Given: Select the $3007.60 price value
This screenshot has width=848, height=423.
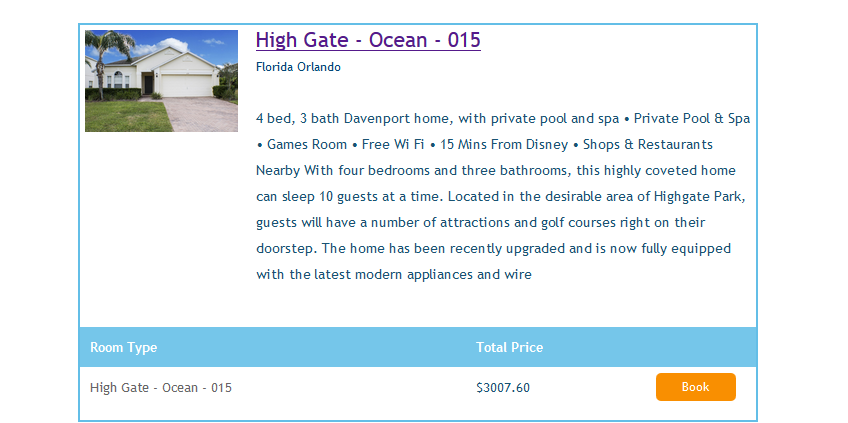Looking at the screenshot, I should [x=503, y=387].
